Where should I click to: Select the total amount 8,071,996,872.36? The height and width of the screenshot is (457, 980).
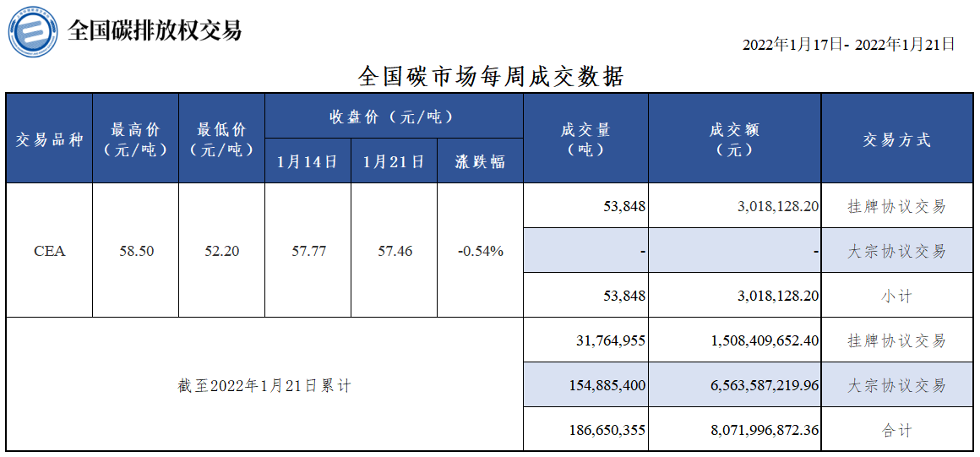coord(735,430)
